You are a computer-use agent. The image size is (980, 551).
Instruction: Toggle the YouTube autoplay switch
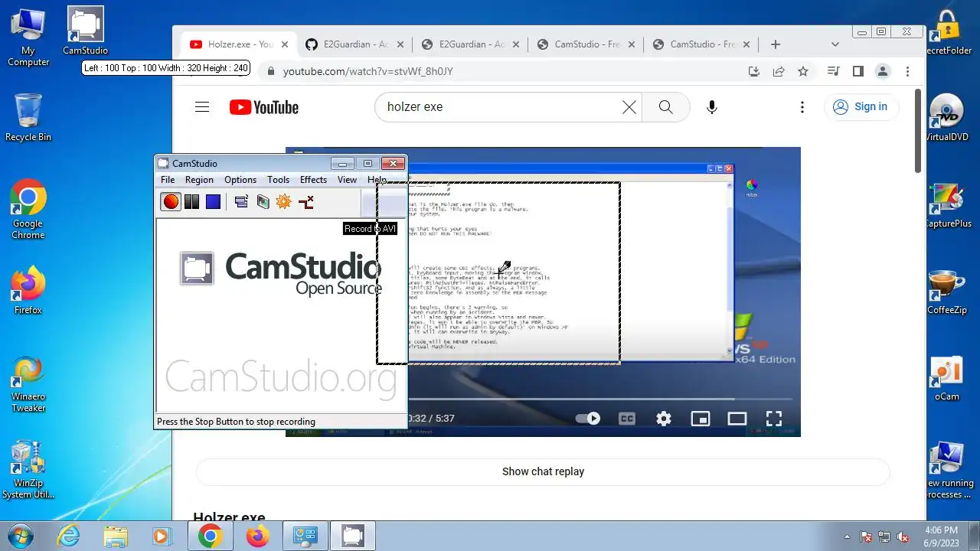coord(588,419)
